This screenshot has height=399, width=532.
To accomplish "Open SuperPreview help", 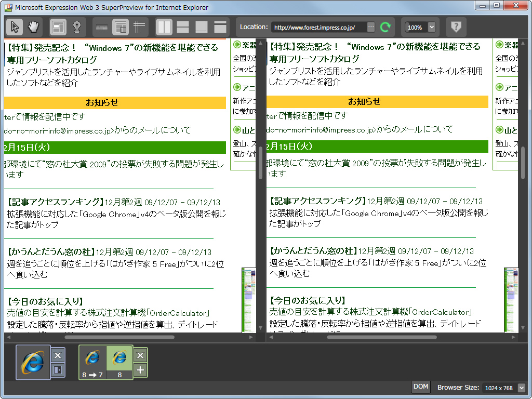I will pos(456,26).
